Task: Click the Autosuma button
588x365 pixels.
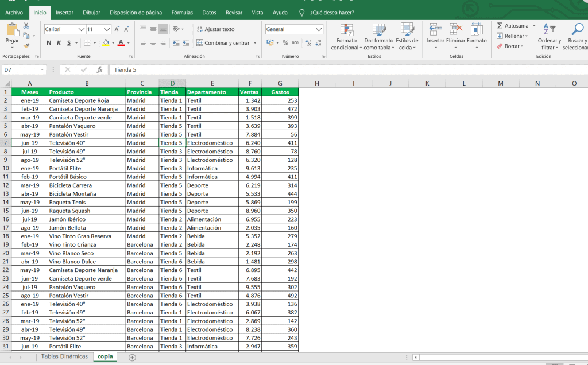Action: pos(513,25)
